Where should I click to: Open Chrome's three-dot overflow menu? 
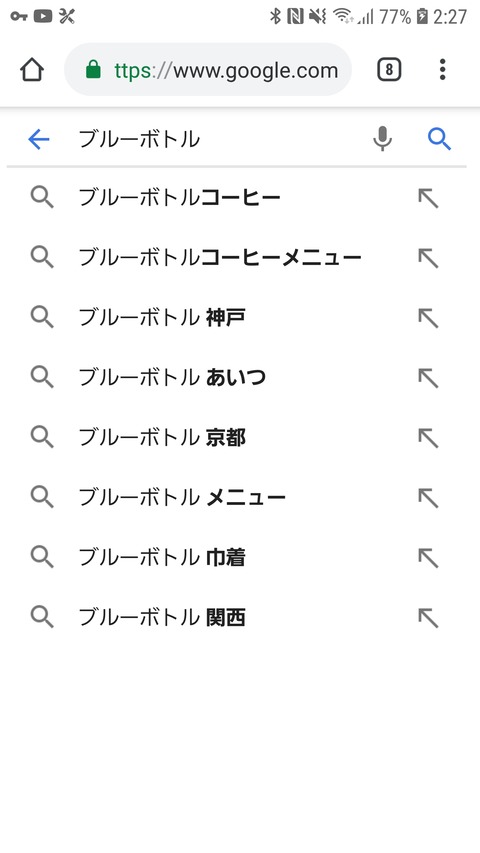442,70
